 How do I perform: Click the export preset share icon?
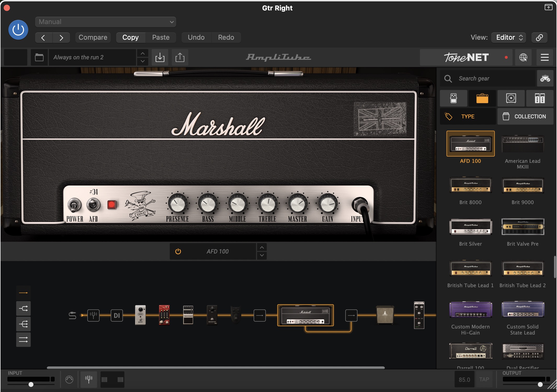[180, 57]
